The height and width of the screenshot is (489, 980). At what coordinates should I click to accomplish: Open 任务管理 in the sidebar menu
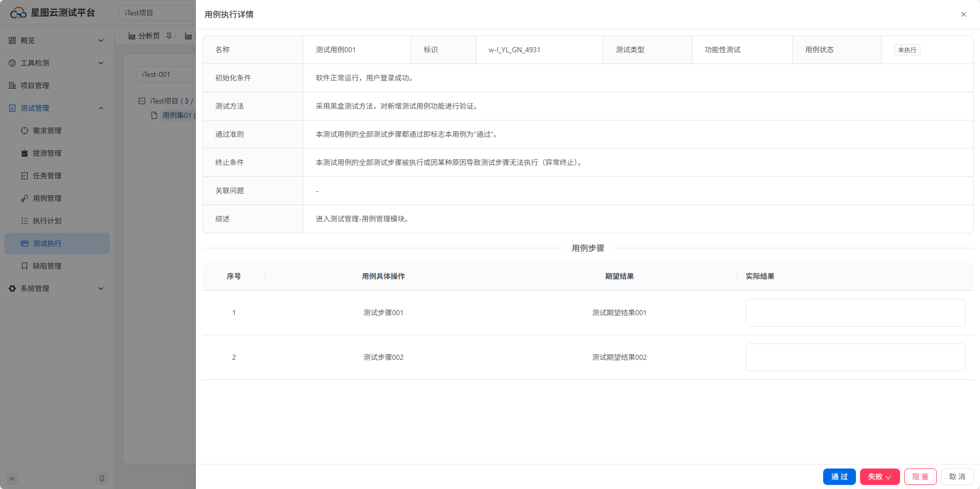pyautogui.click(x=47, y=176)
